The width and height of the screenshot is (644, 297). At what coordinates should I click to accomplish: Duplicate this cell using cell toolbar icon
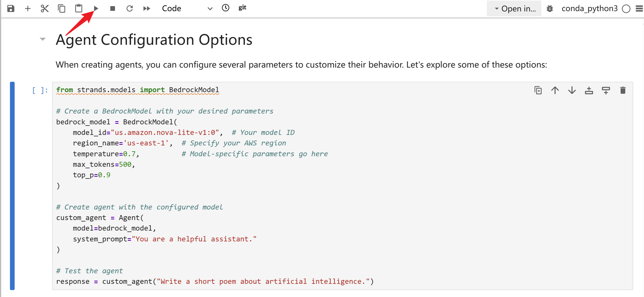coord(538,90)
